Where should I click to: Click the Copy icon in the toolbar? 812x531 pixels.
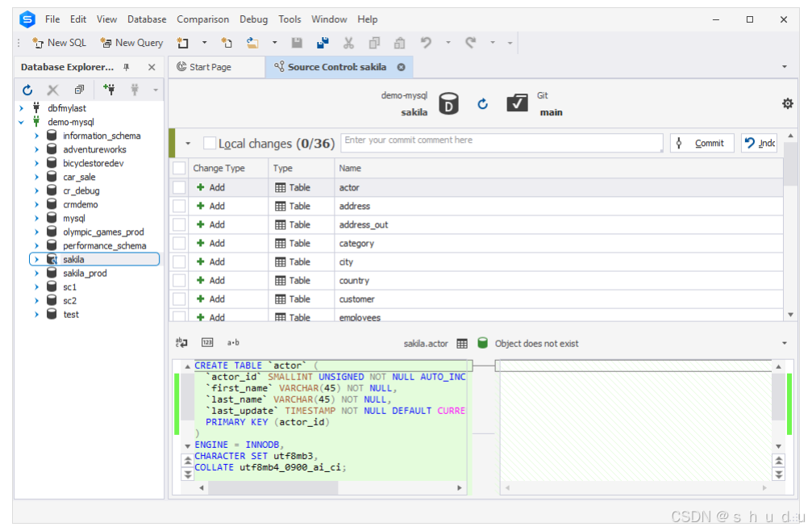(x=374, y=43)
